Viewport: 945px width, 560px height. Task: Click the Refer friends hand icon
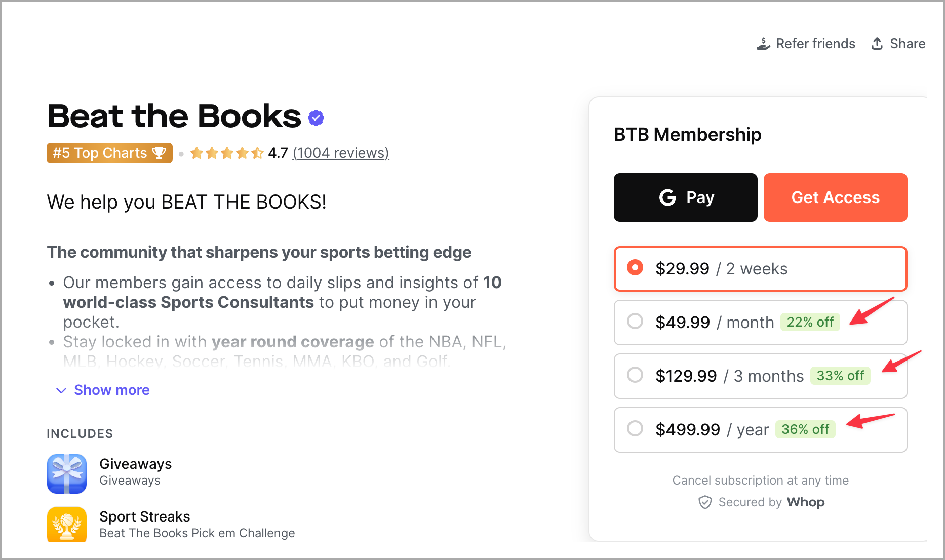point(763,44)
